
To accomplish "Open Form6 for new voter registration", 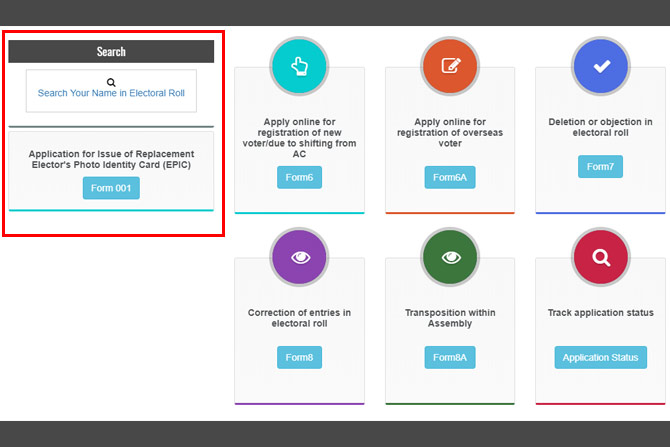I will tap(299, 177).
